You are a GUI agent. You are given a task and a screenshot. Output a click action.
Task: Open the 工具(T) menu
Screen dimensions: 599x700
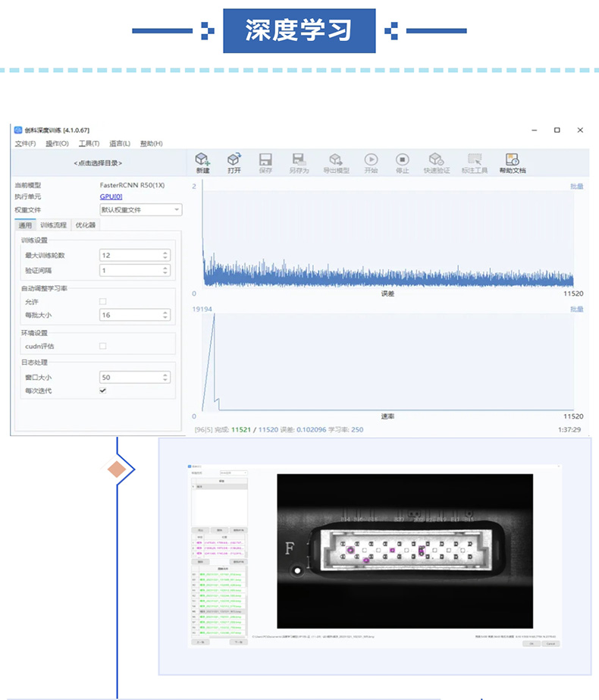[x=89, y=143]
